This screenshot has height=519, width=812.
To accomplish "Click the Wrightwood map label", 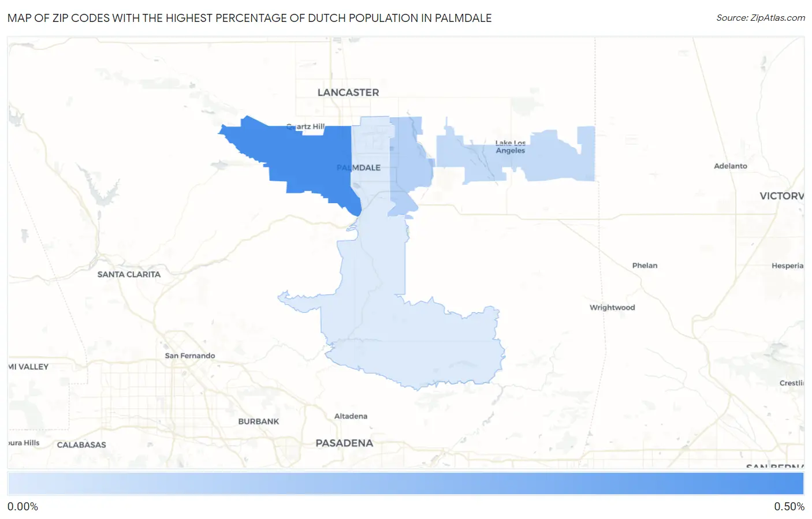I will coord(612,307).
